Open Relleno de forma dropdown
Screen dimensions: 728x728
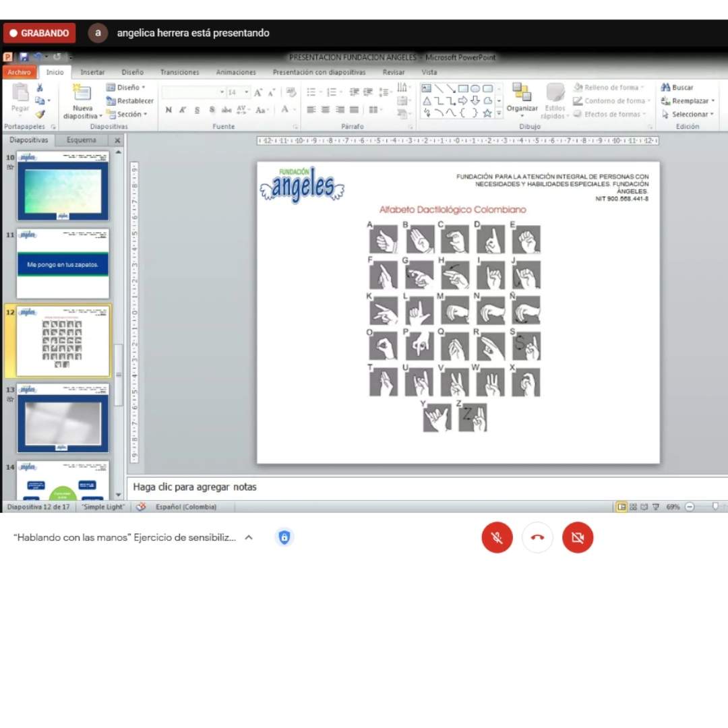609,87
